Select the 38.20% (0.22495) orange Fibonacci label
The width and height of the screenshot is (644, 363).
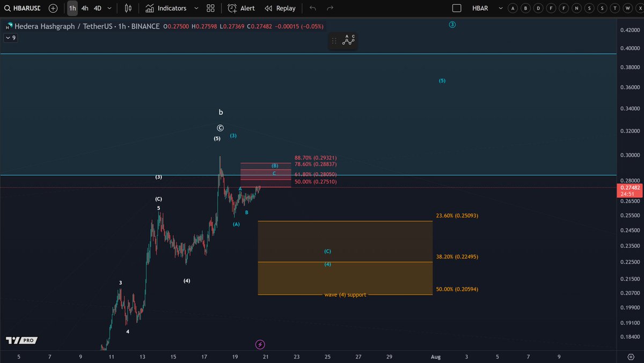(x=457, y=257)
